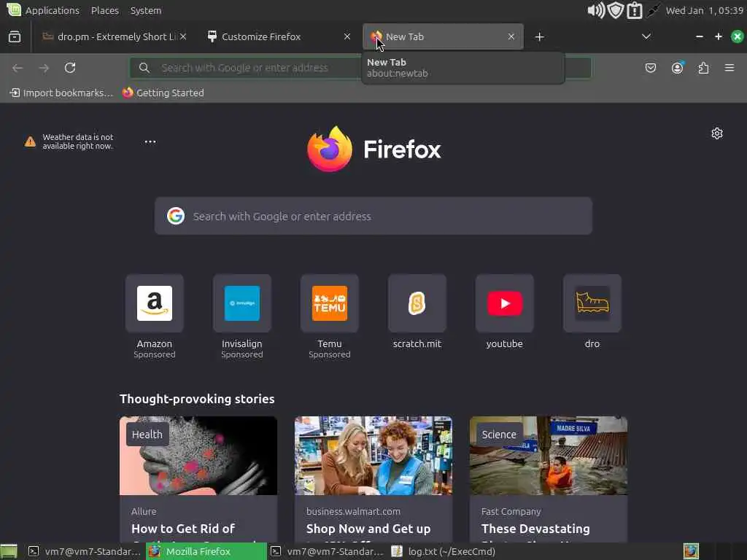Click the 'Shop Now and Get up' headline
This screenshot has height=560, width=747.
tap(368, 529)
